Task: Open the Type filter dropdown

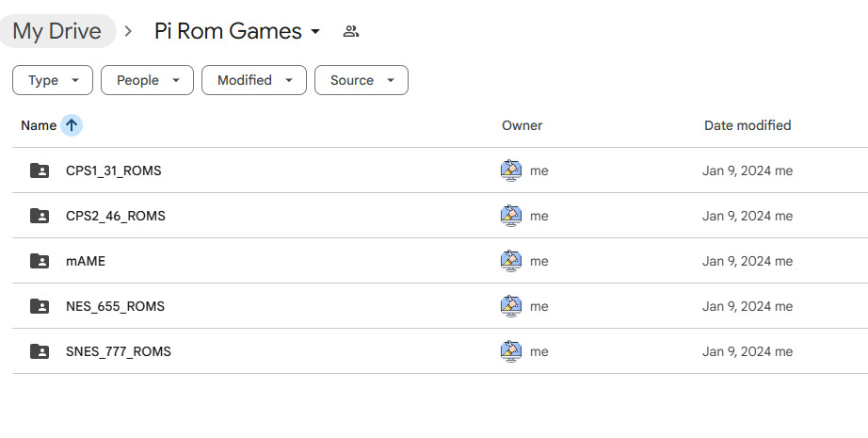Action: pos(53,80)
